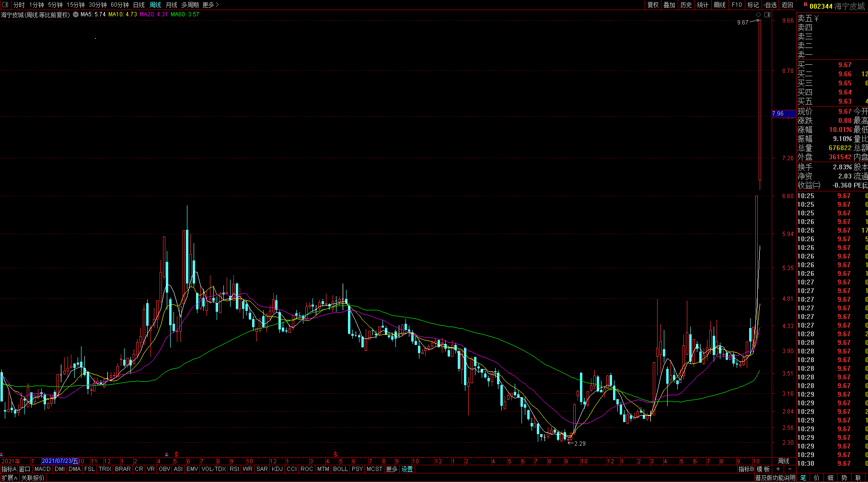The height and width of the screenshot is (483, 868).
Task: Select the 2021/07/23 date marker
Action: (x=60, y=461)
